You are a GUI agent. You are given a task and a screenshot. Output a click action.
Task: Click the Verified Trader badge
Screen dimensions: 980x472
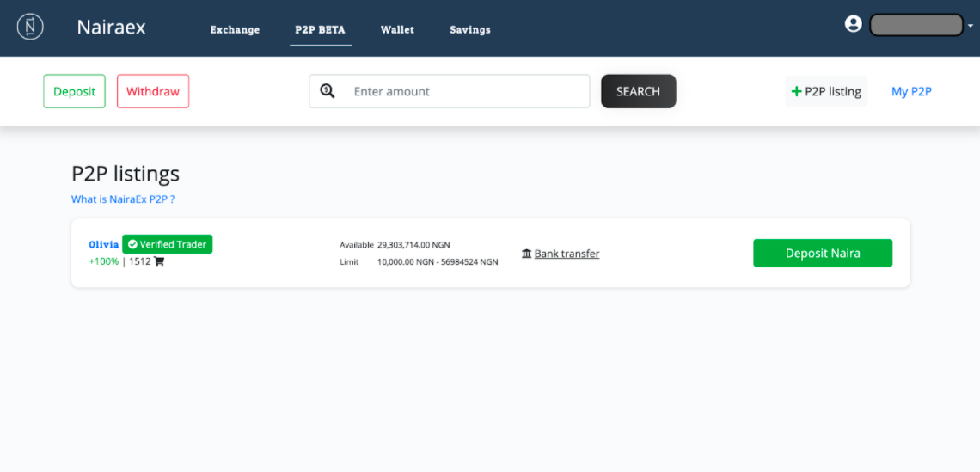[x=168, y=244]
